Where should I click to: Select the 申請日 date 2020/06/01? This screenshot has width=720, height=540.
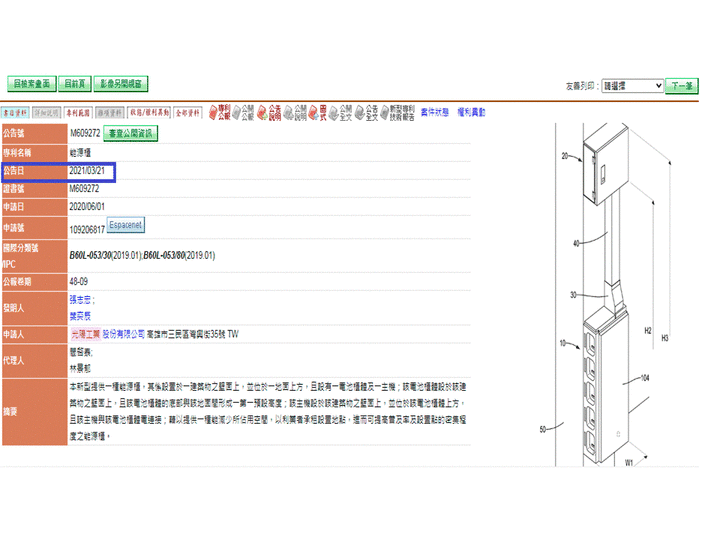(x=87, y=207)
